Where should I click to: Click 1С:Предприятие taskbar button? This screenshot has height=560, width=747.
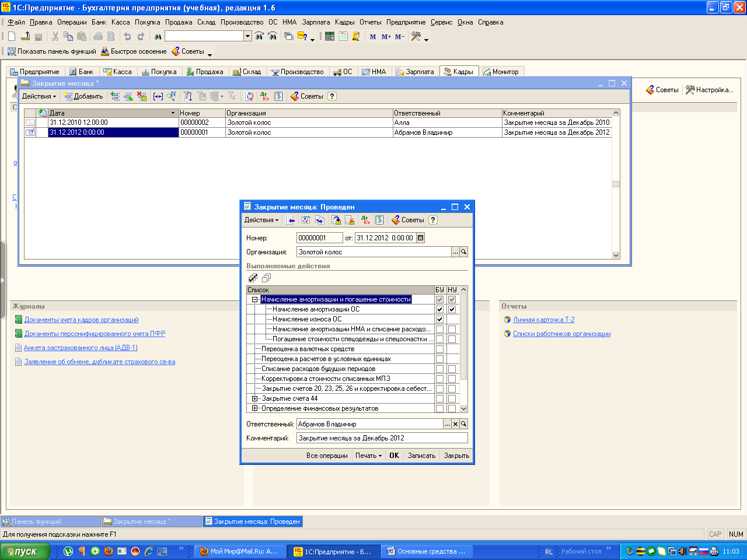334,551
